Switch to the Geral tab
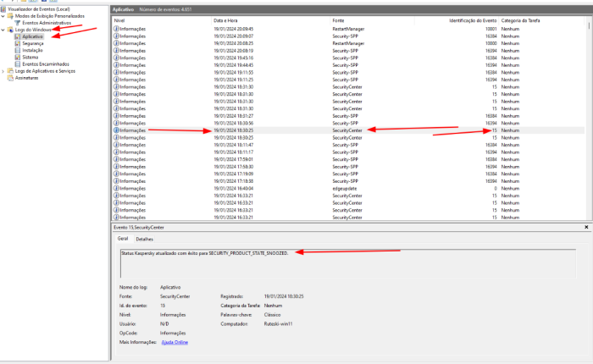 [x=123, y=239]
